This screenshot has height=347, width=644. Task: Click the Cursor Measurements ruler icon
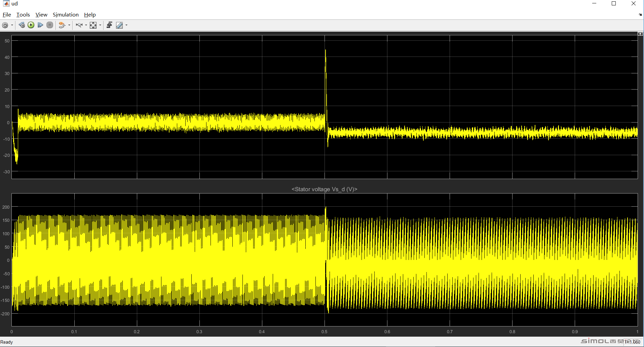click(119, 25)
